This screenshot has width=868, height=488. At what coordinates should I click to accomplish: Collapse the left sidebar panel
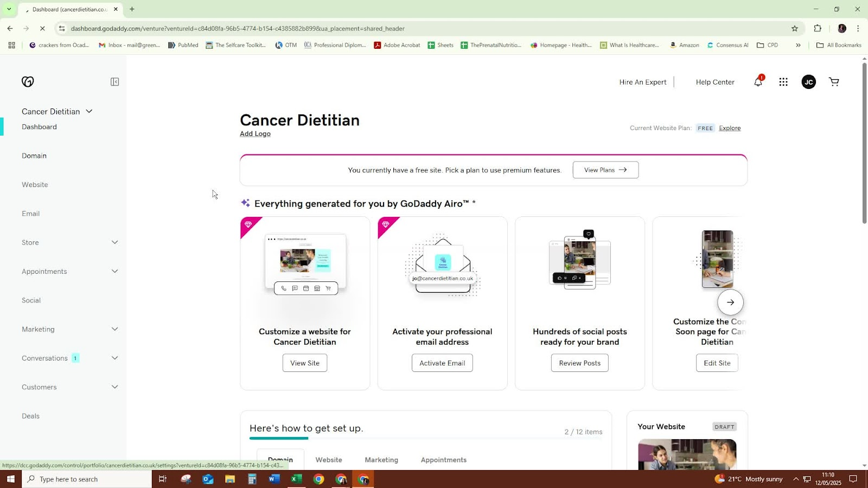point(115,82)
